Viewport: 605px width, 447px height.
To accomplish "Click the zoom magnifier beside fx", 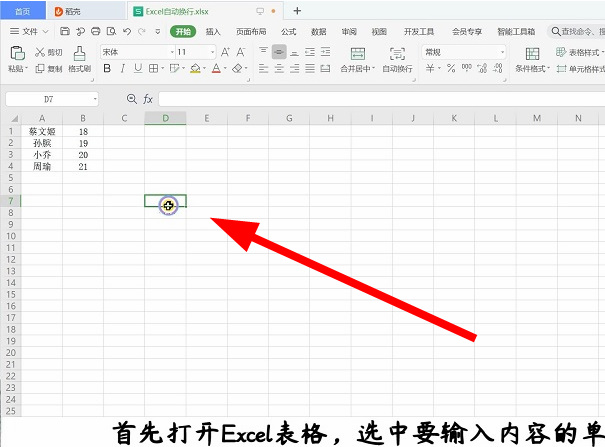I will (132, 99).
